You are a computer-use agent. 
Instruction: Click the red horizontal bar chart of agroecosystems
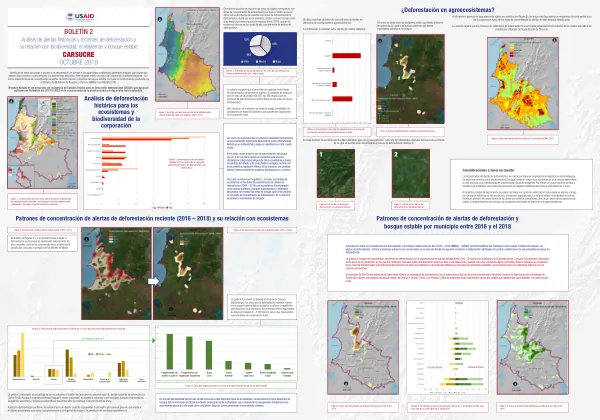(x=337, y=78)
